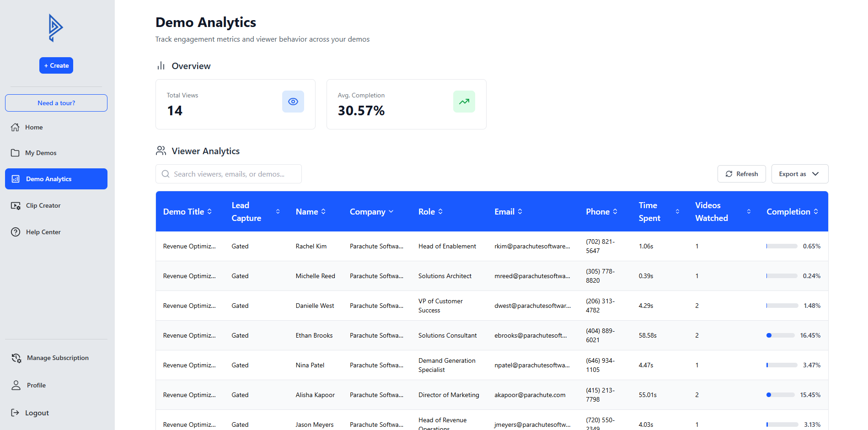Screen dimensions: 868x430
Task: Click the app logo in sidebar
Action: pos(55,28)
